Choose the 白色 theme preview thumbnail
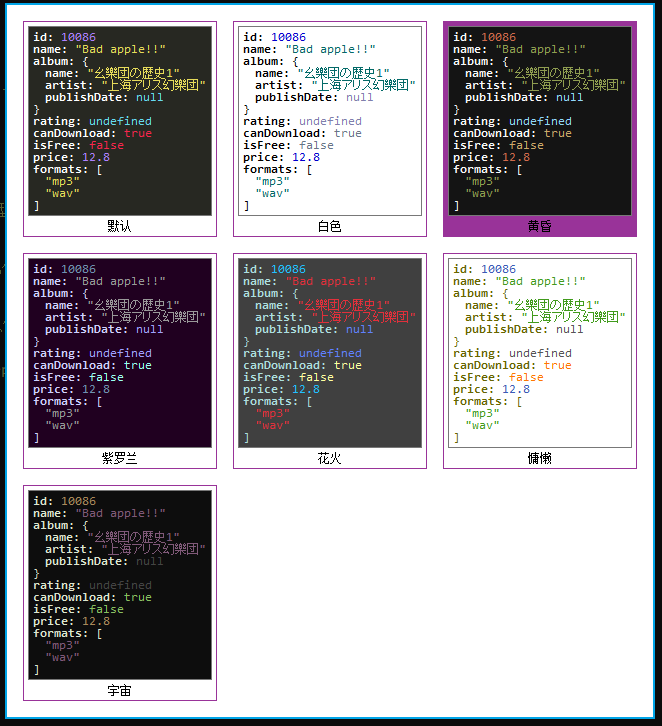Screen dimensions: 662x726 point(330,120)
